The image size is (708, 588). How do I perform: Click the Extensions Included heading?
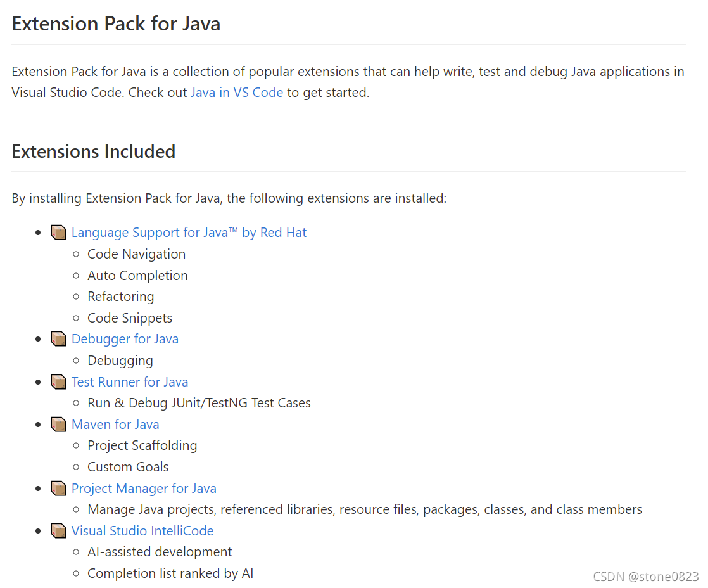94,152
